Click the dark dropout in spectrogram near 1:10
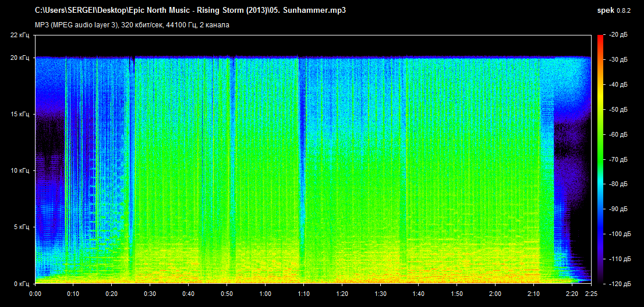The width and height of the screenshot is (644, 307). tap(301, 145)
